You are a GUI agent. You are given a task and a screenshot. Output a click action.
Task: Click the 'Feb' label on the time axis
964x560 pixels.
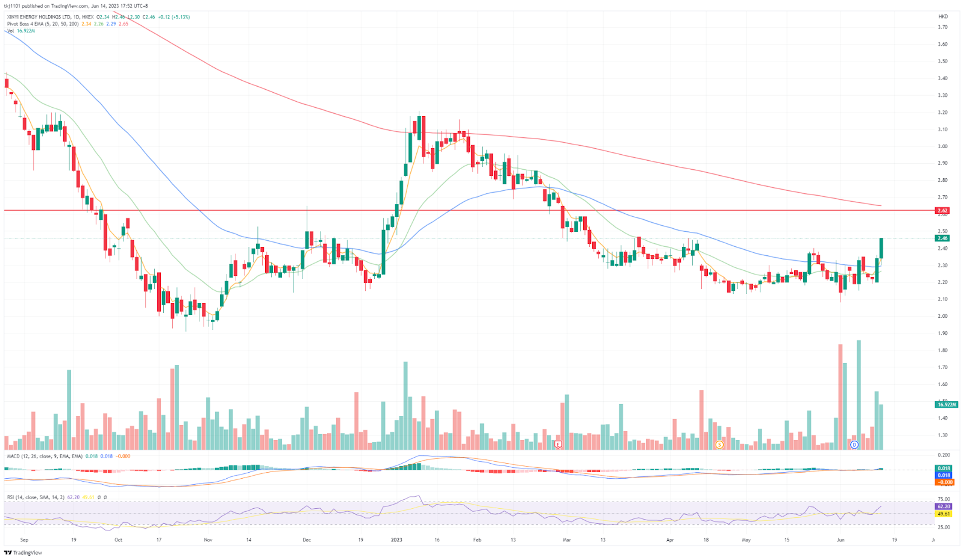pyautogui.click(x=477, y=540)
